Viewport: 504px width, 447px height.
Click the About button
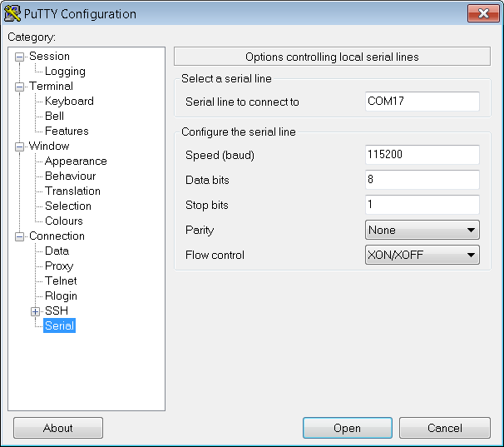coord(58,428)
